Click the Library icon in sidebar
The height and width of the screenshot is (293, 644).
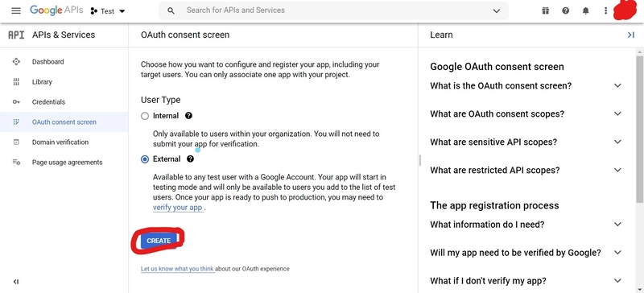[x=16, y=82]
